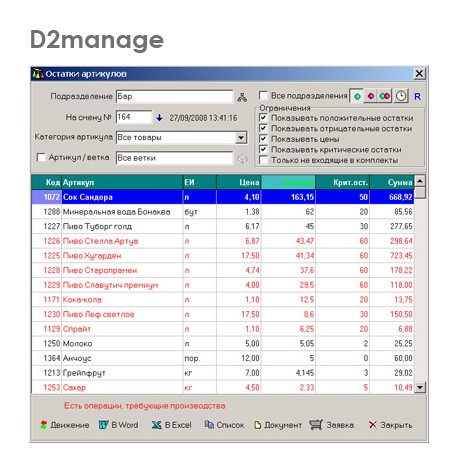
Task: Select the Грейпфрут row
Action: tap(223, 373)
